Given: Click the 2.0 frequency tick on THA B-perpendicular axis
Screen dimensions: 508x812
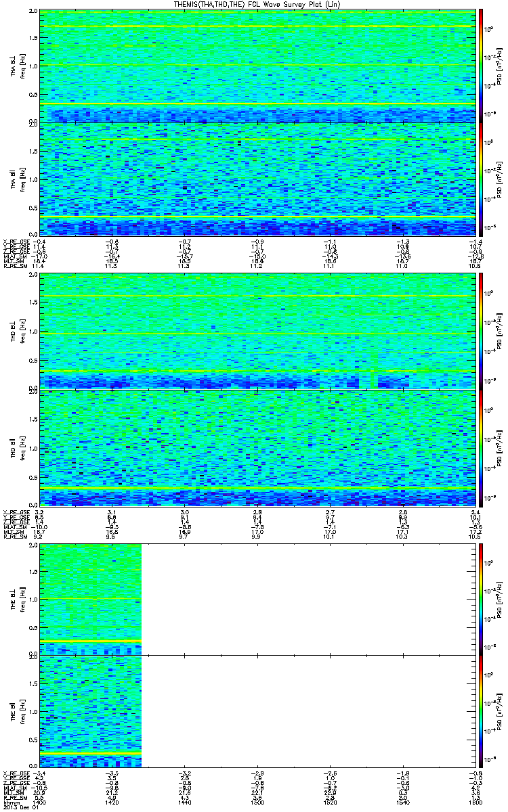Looking at the screenshot, I should 33,12.
